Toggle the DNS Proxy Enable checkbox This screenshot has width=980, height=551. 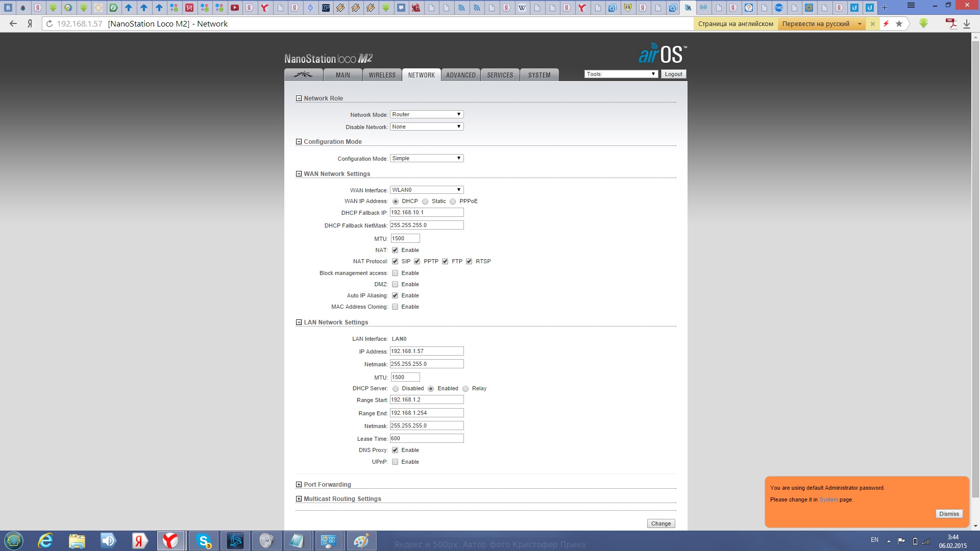tap(395, 450)
